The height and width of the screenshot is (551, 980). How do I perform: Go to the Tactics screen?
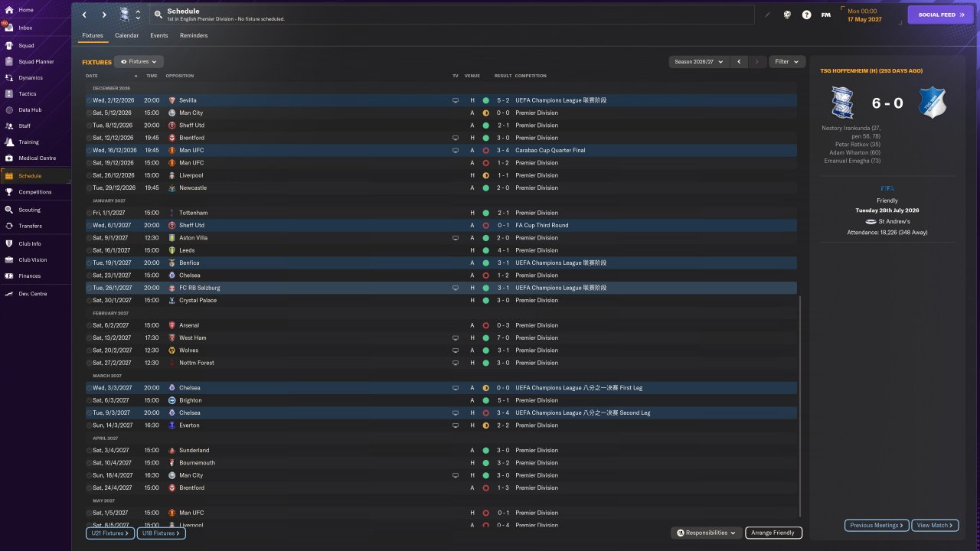coord(28,93)
